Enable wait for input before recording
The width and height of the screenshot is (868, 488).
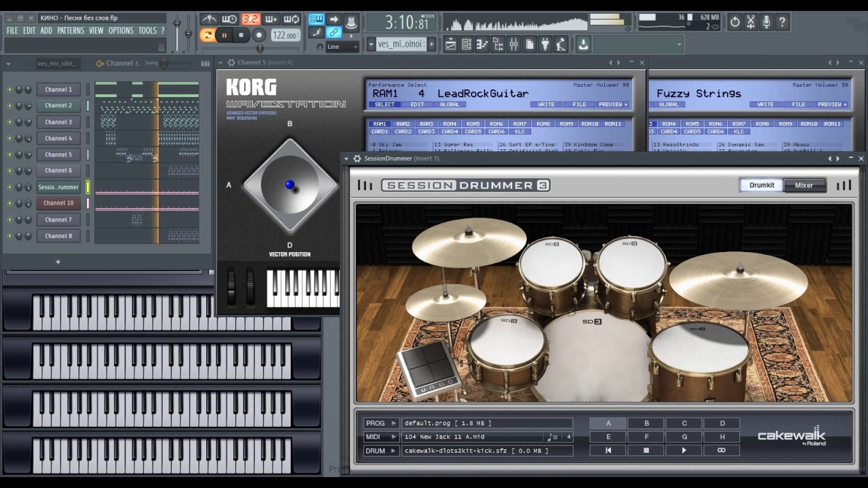click(x=230, y=19)
